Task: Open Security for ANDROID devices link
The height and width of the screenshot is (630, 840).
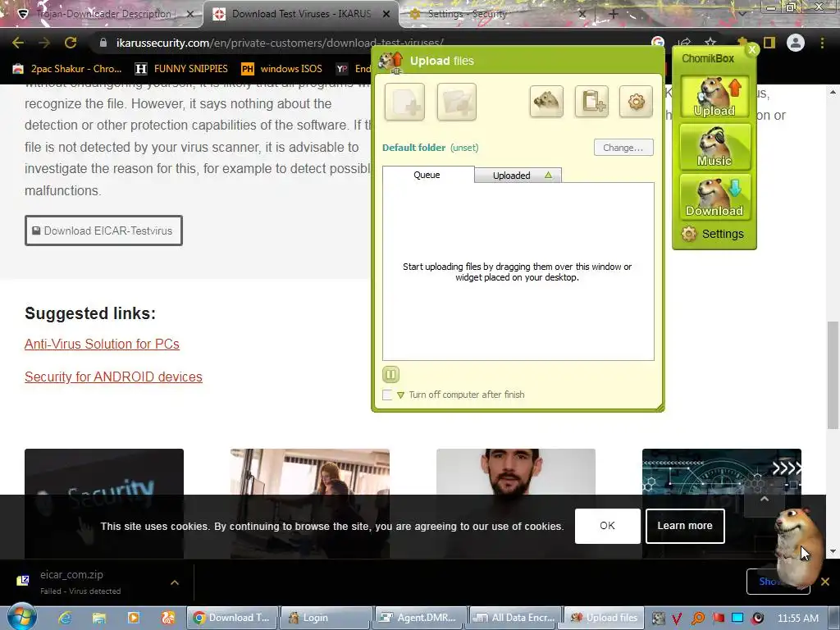Action: 113,377
